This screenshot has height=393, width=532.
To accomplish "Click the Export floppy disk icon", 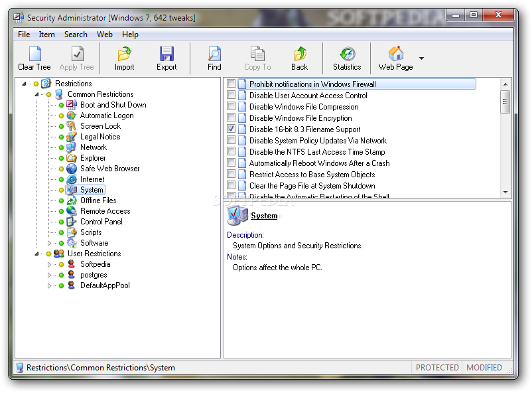I will tap(166, 54).
